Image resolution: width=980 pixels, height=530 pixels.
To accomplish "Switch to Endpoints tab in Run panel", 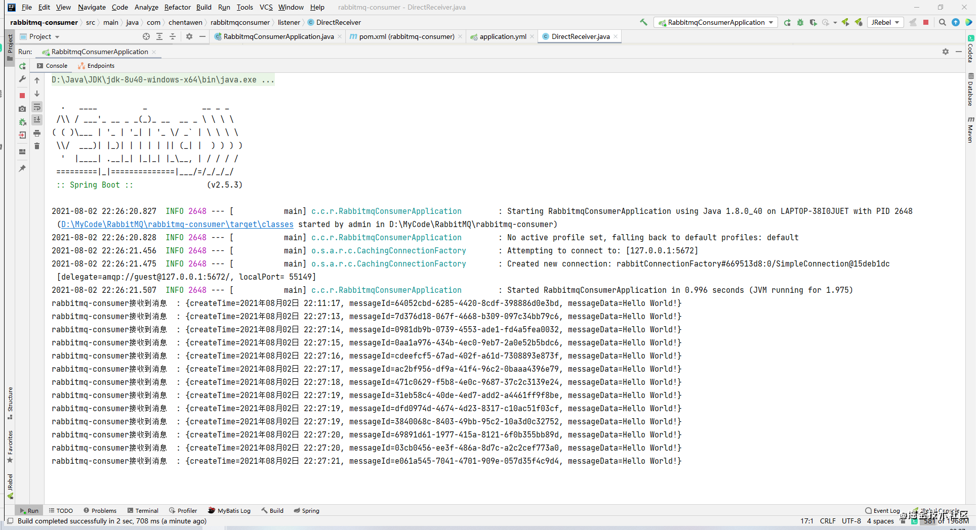I will 96,66.
